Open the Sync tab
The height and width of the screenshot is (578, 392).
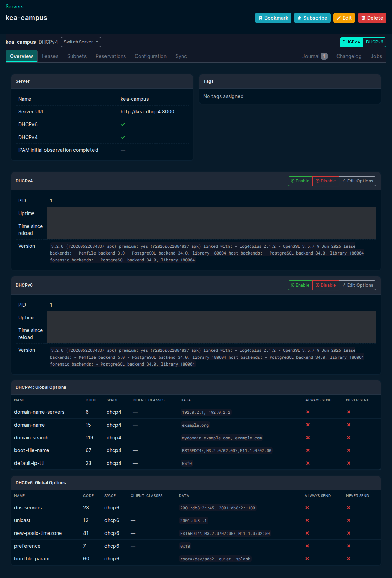pos(181,56)
